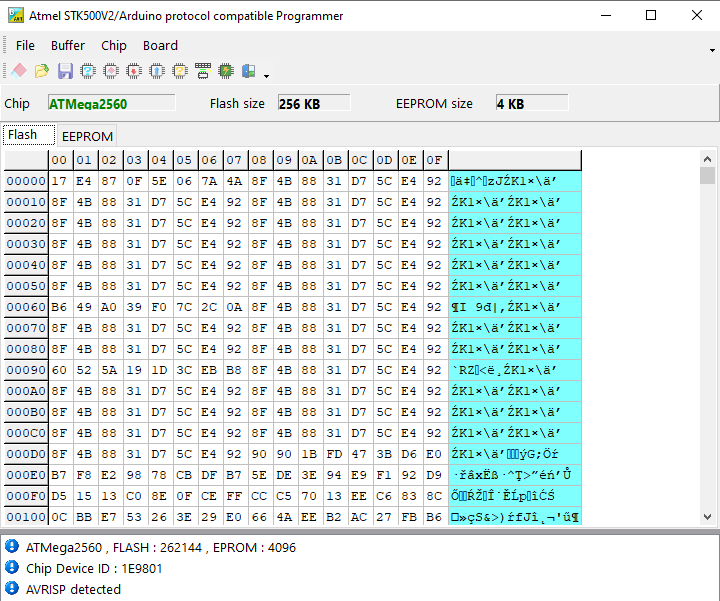Open the menu bar overflow arrow at right
The height and width of the screenshot is (601, 720).
[x=712, y=50]
